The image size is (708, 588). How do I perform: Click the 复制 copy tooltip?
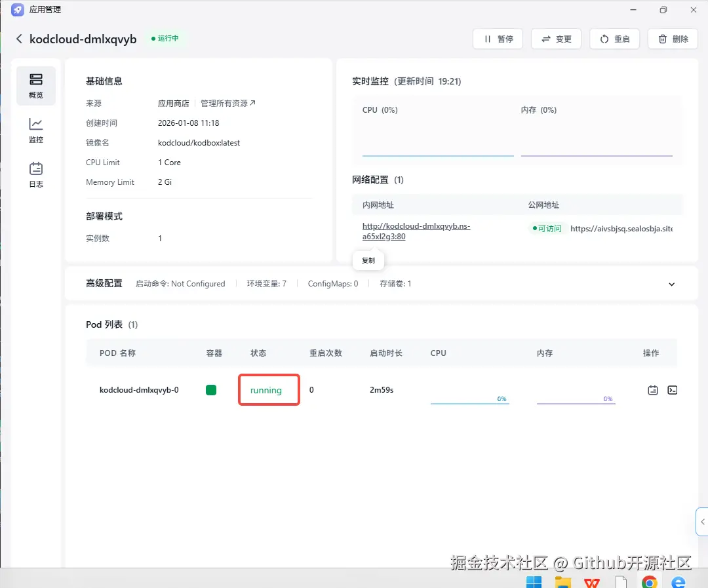pyautogui.click(x=368, y=261)
